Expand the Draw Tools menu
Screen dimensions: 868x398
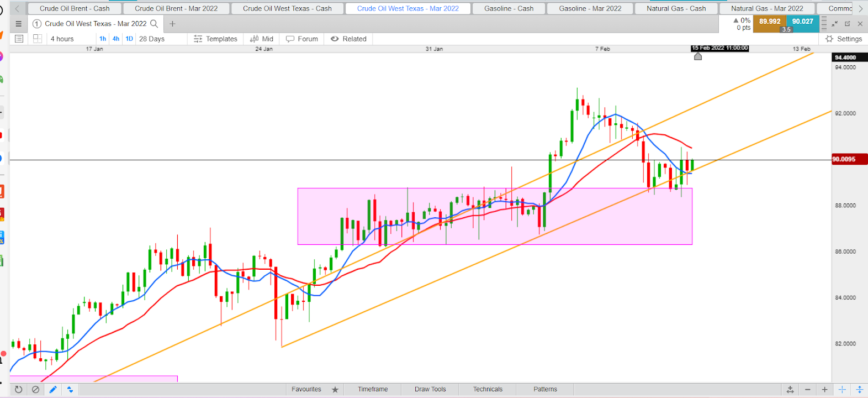coord(430,389)
